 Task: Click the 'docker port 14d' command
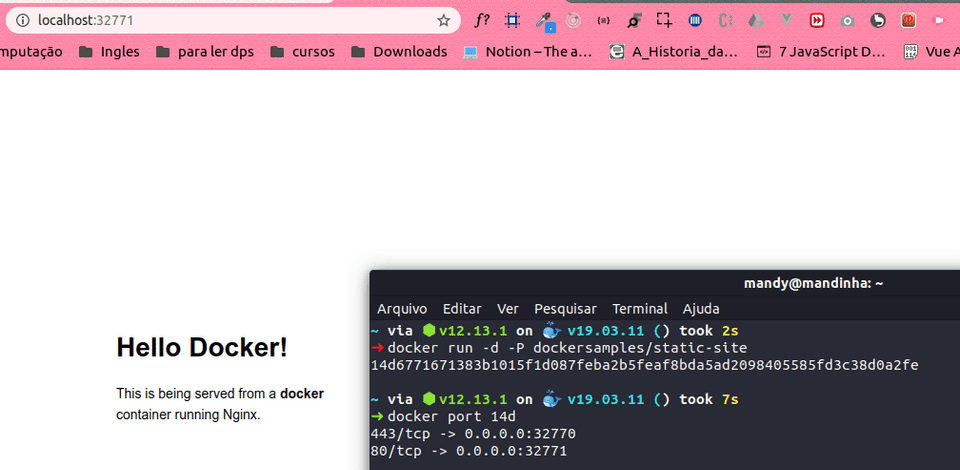(452, 417)
